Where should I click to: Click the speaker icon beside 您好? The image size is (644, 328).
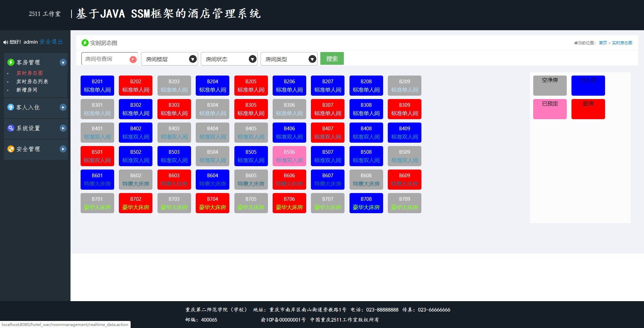click(6, 42)
